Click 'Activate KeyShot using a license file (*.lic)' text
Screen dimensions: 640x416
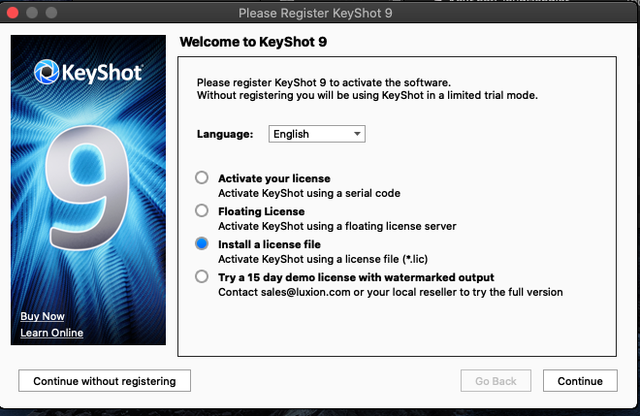coord(323,259)
